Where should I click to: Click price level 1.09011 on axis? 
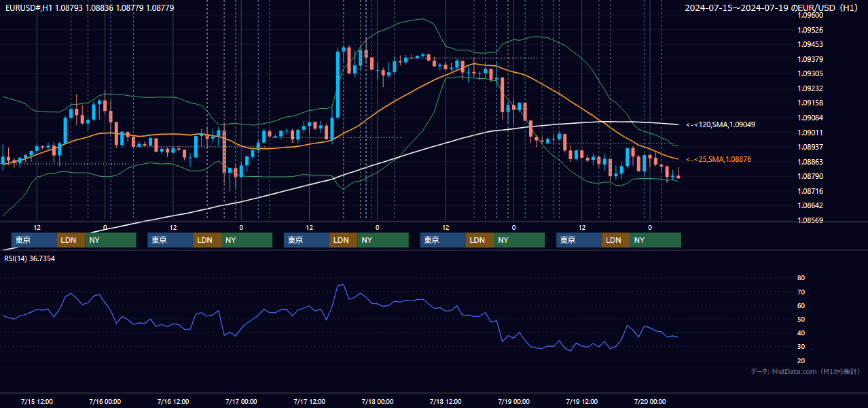click(810, 133)
